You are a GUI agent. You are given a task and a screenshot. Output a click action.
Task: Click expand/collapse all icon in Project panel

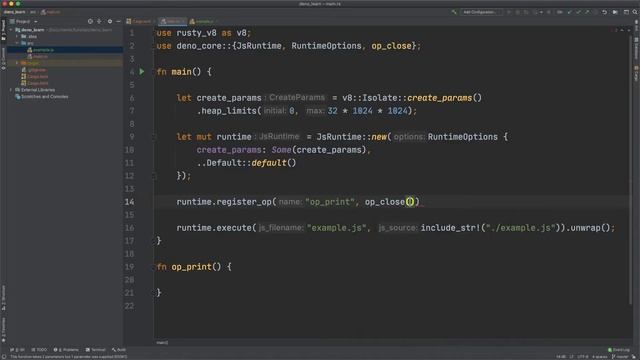pos(99,21)
